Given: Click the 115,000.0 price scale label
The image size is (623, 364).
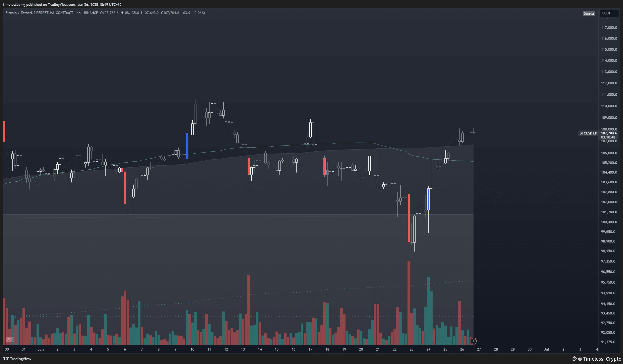Looking at the screenshot, I should (x=609, y=49).
